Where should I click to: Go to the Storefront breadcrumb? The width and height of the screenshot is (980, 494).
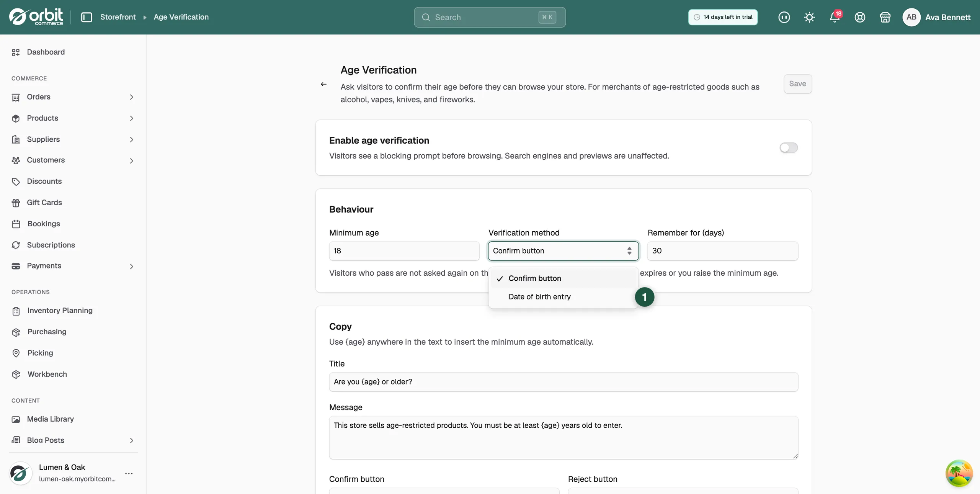click(118, 17)
